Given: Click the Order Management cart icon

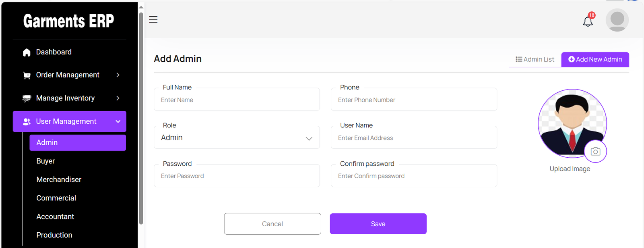Looking at the screenshot, I should (x=27, y=75).
